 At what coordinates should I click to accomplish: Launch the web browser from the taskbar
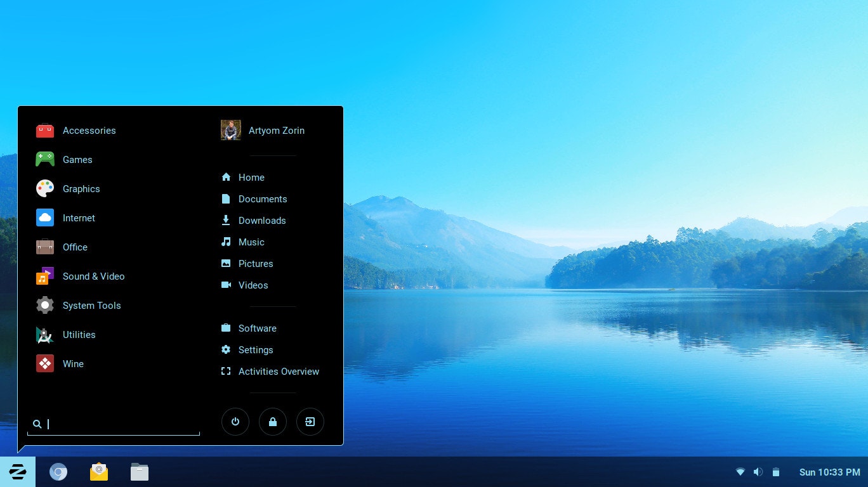[58, 472]
